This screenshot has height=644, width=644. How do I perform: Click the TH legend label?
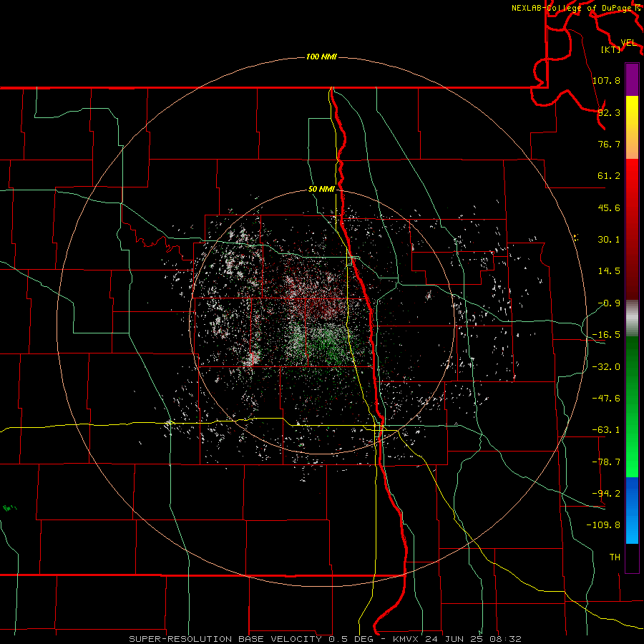tap(615, 557)
